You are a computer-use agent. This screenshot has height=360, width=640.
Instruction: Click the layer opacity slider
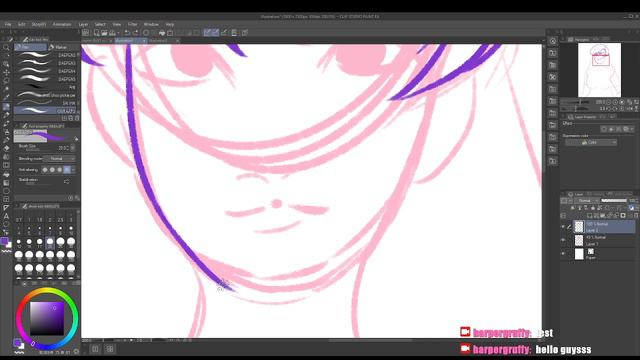point(614,201)
